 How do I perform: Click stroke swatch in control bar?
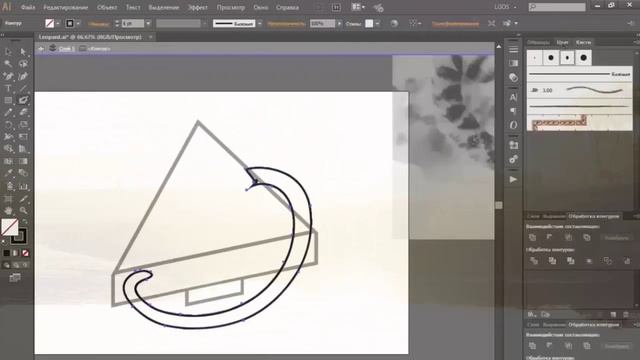(x=70, y=24)
